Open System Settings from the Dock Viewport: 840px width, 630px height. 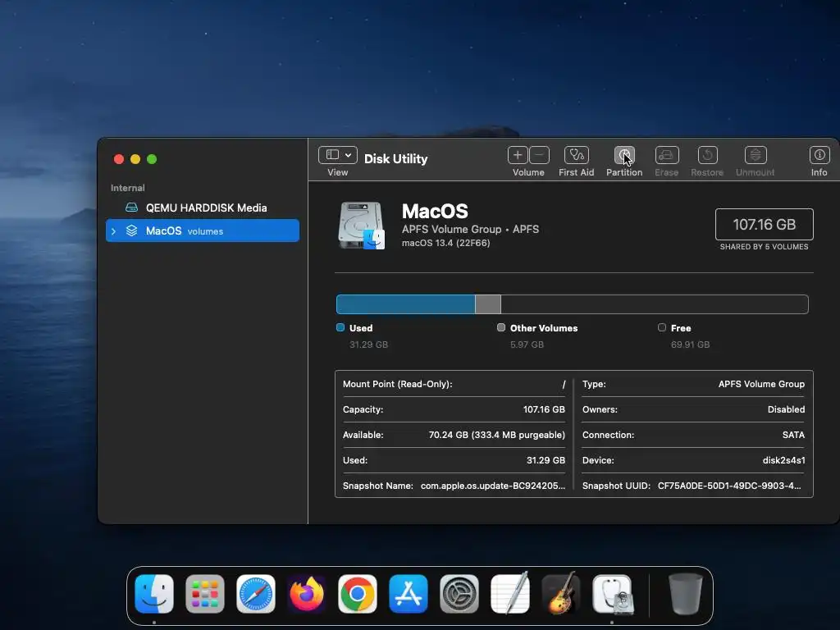[x=459, y=594]
